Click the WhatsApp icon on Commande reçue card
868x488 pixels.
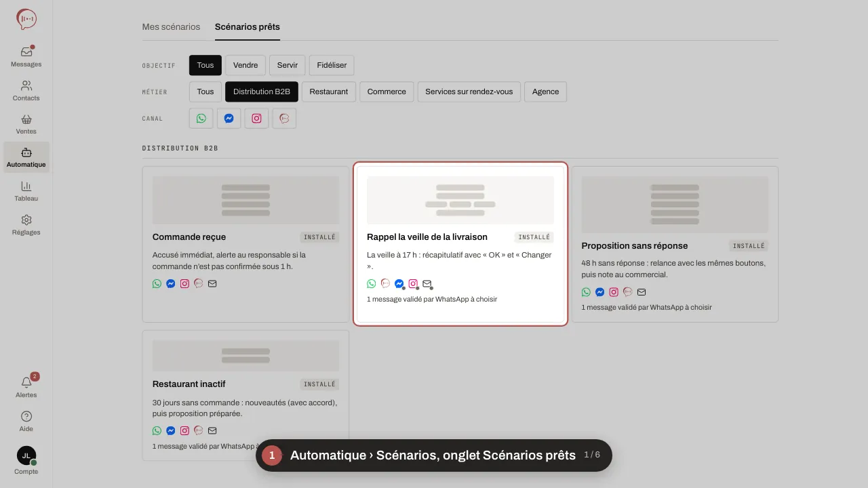point(157,283)
